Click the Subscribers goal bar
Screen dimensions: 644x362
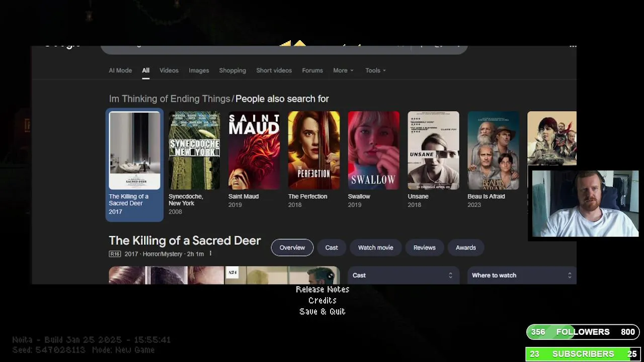pos(583,354)
